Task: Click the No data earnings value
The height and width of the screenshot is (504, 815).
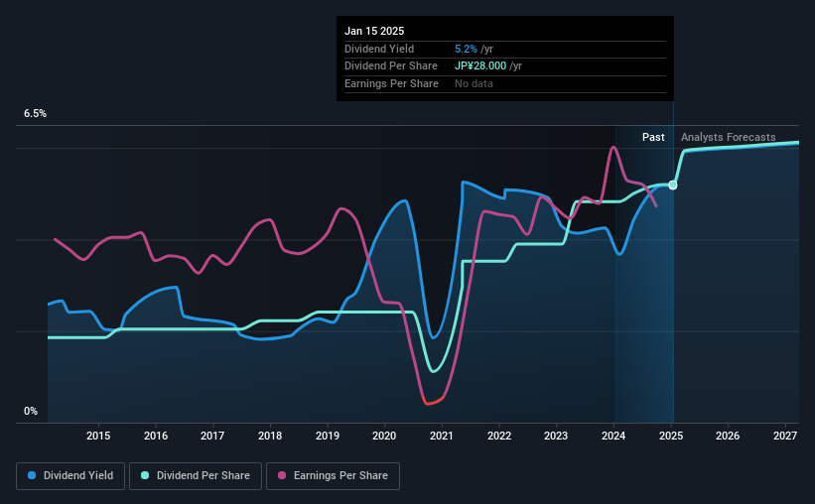Action: coord(474,83)
